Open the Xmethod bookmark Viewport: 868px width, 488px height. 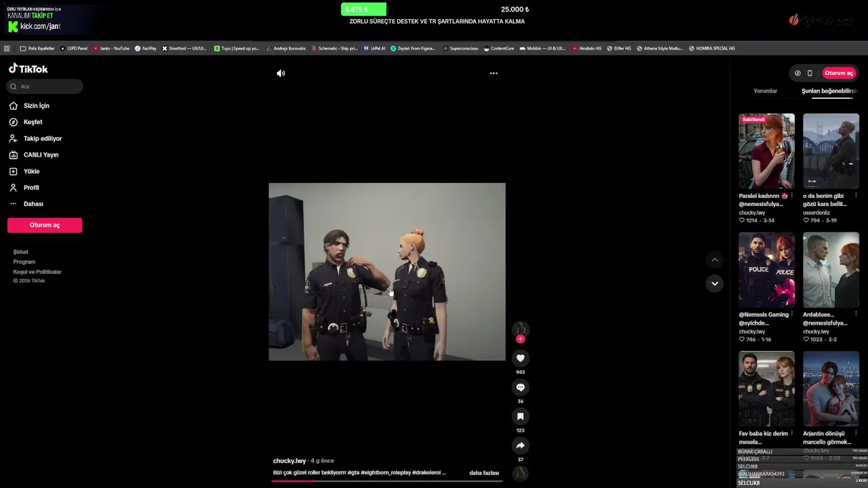(x=184, y=48)
